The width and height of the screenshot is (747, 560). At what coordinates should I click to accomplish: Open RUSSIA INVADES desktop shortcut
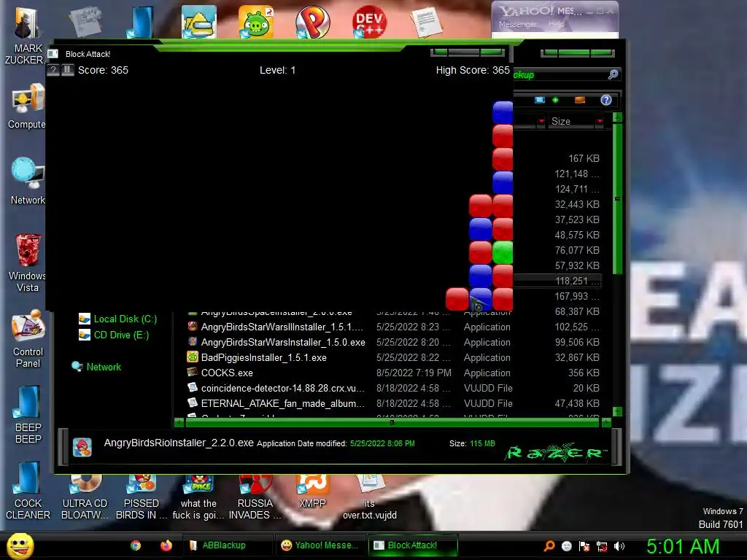(x=255, y=497)
